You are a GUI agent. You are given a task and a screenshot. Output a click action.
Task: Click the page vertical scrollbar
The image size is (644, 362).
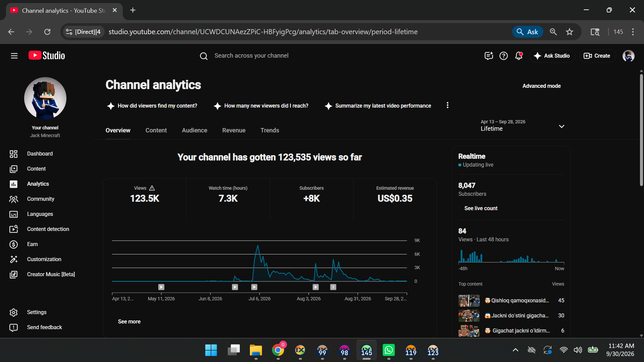pyautogui.click(x=641, y=130)
